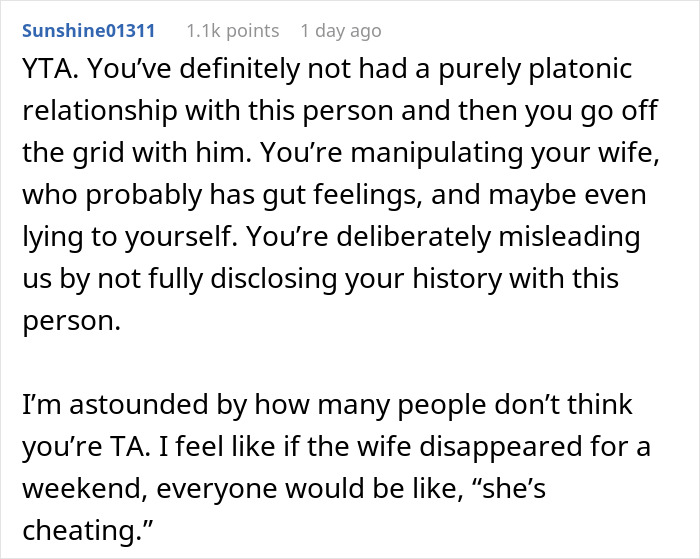Click the words 'wife disappeared' in comment
Viewport: 700px width, 559px height.
[x=470, y=448]
